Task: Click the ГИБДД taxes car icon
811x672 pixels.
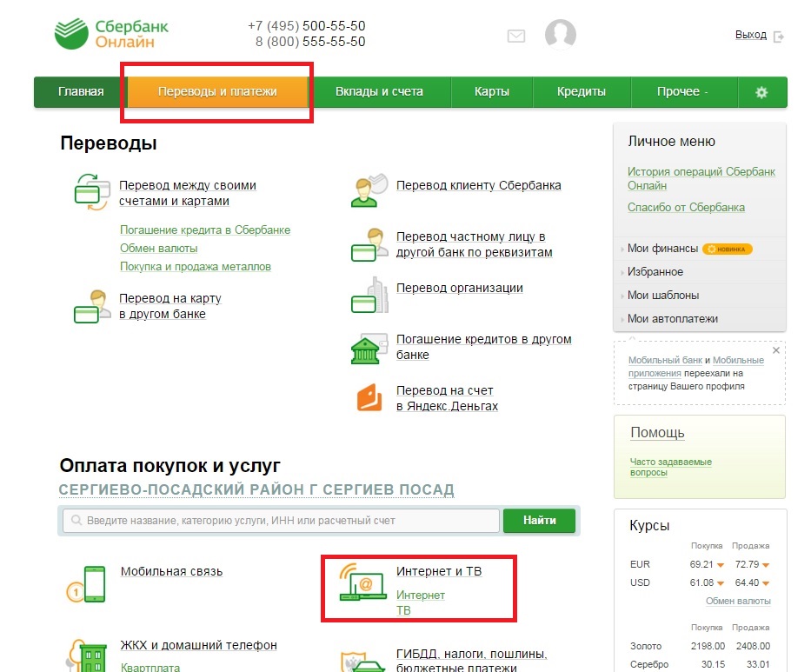Action: click(x=362, y=662)
